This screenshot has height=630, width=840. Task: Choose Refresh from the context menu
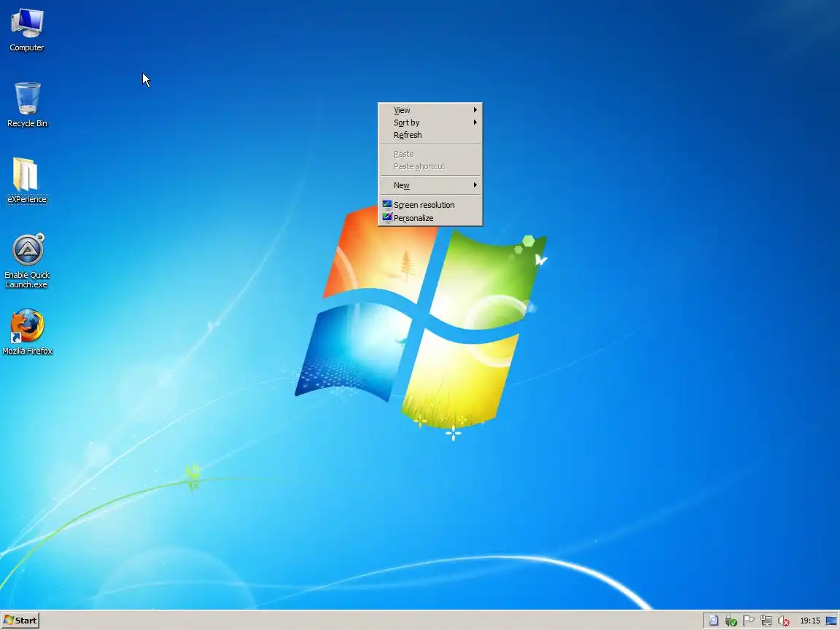point(430,135)
